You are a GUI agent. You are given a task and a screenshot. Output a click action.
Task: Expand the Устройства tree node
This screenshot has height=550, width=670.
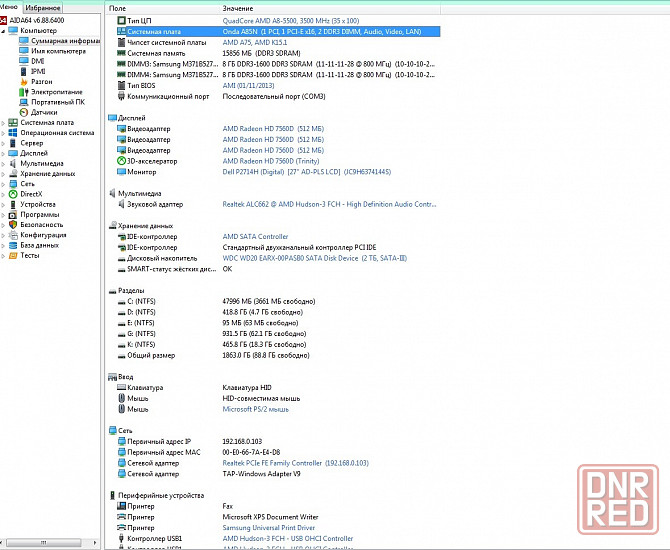3,204
